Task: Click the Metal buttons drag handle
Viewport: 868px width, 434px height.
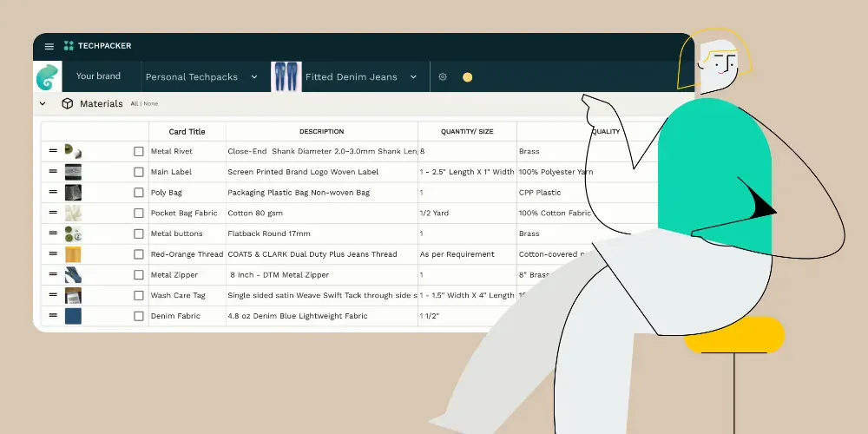Action: (x=53, y=233)
